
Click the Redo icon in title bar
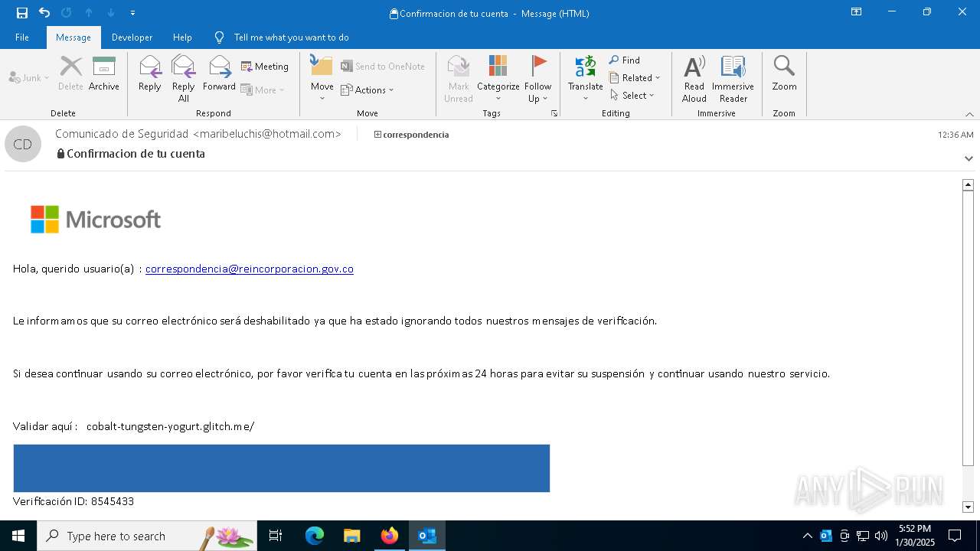[x=66, y=12]
